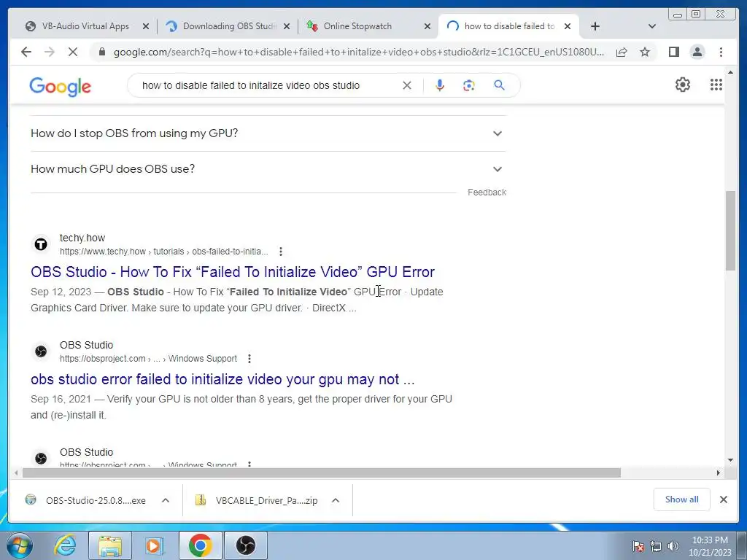Open volume control in system tray
This screenshot has width=747, height=560.
673,546
